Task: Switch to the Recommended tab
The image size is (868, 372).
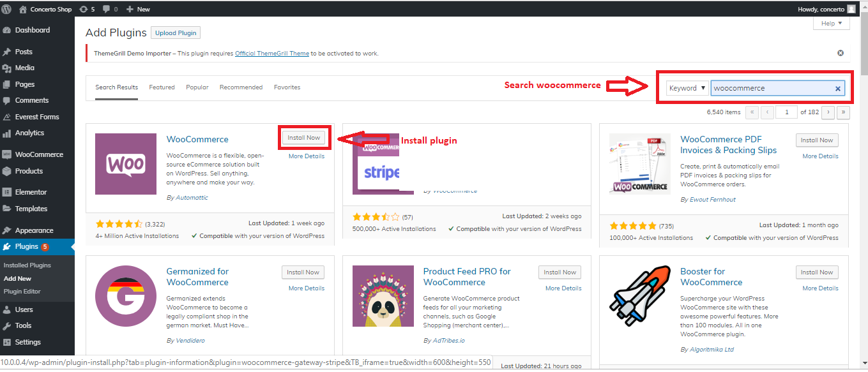Action: tap(241, 87)
